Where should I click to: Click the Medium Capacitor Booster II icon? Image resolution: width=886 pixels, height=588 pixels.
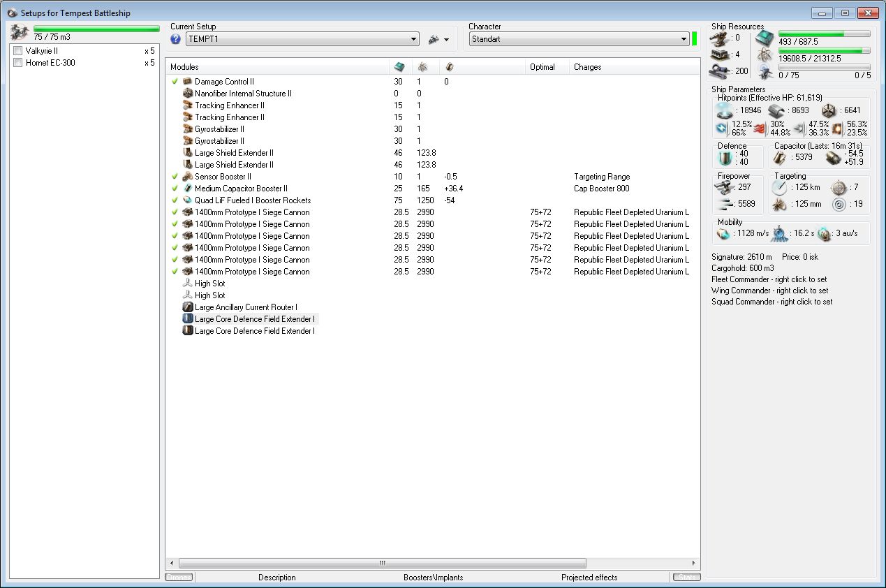pyautogui.click(x=187, y=189)
